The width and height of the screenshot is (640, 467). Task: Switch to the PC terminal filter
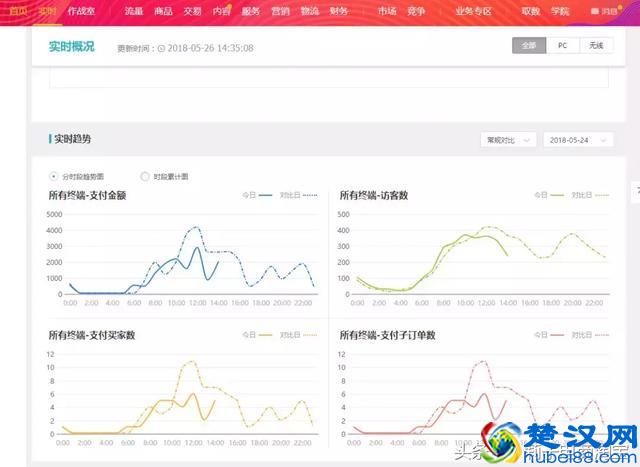coord(563,46)
